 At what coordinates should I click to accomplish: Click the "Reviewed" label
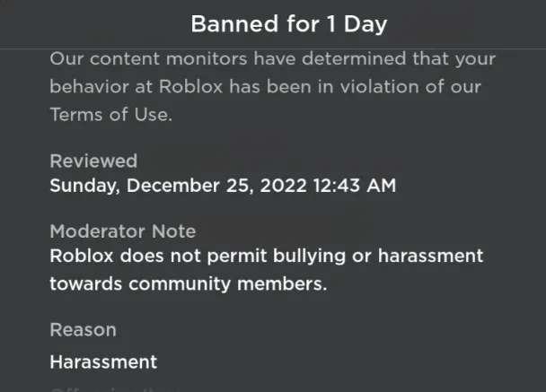(x=93, y=161)
